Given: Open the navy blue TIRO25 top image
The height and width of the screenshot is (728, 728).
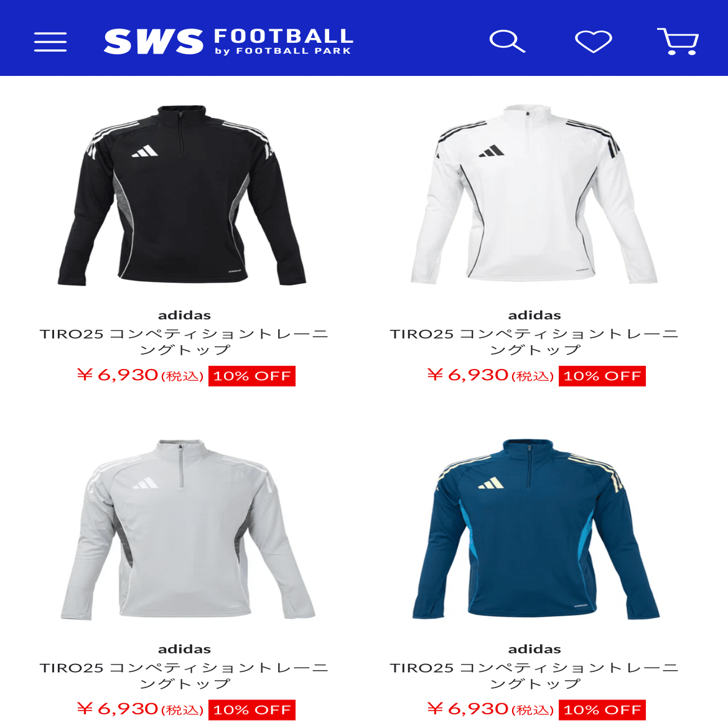Looking at the screenshot, I should tap(536, 529).
